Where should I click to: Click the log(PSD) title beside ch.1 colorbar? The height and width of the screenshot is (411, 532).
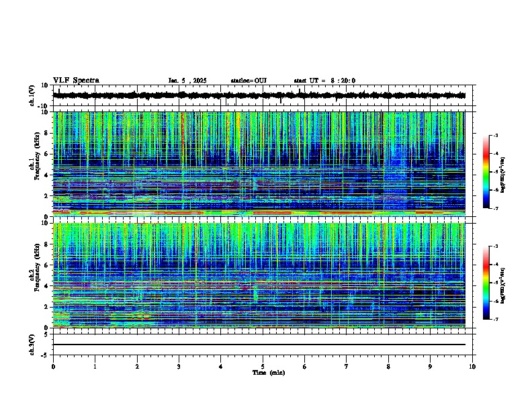pos(503,175)
